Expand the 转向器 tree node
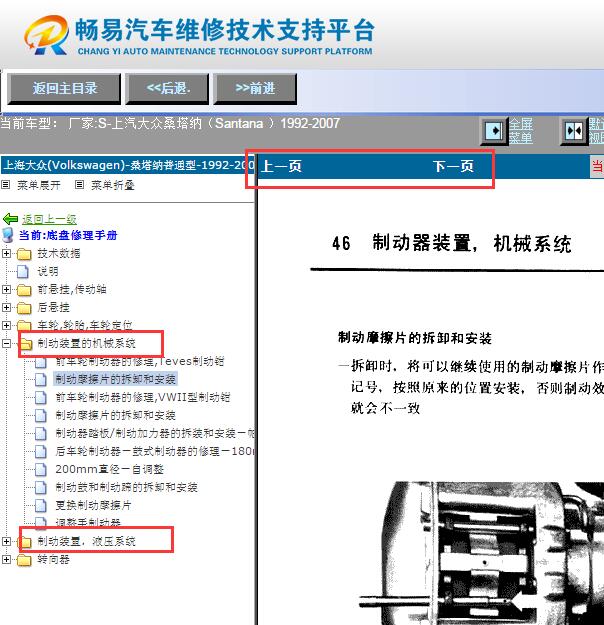This screenshot has width=604, height=625. [6, 560]
